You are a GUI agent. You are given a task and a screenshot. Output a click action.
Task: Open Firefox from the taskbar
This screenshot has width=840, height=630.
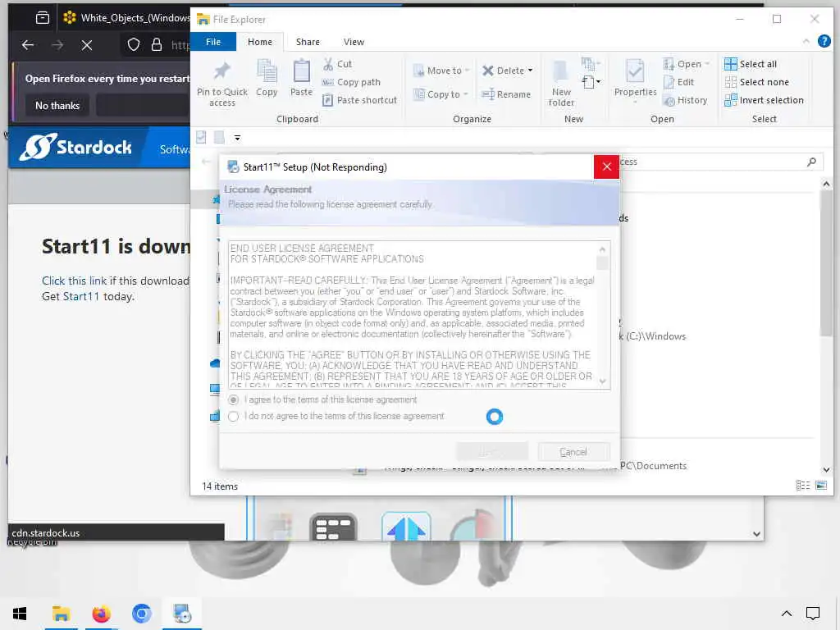pyautogui.click(x=101, y=614)
